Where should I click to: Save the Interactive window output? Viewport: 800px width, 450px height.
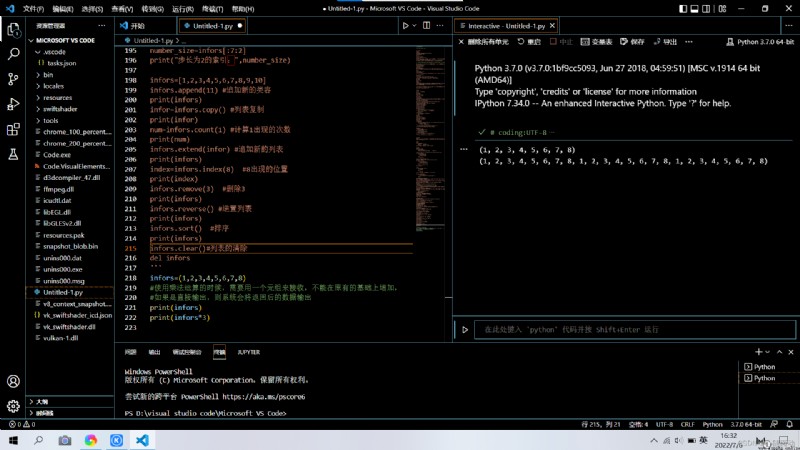632,42
